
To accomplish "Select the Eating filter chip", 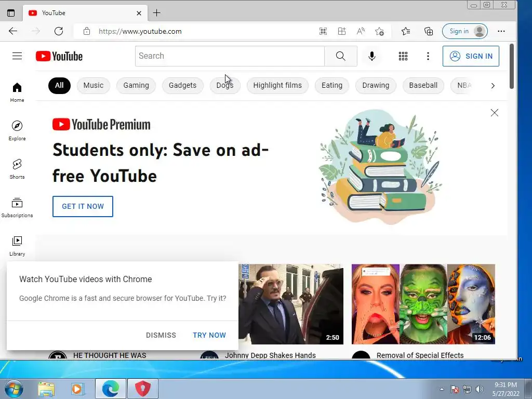I will click(332, 86).
